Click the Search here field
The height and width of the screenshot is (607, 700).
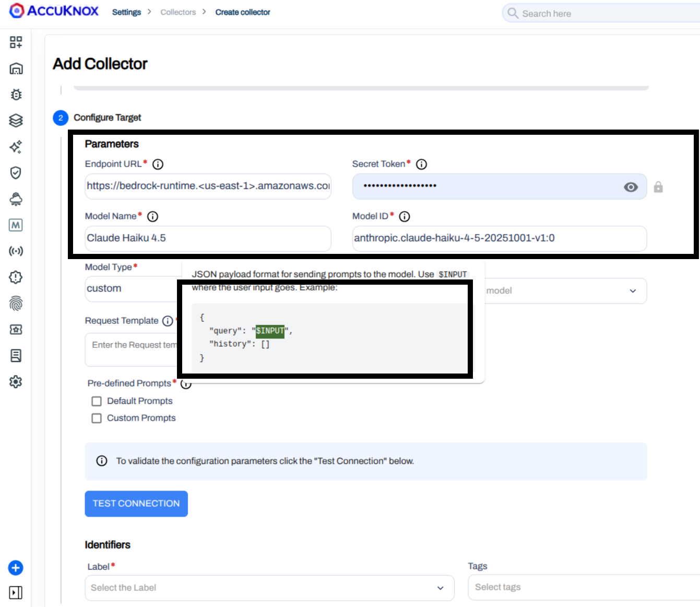pos(601,13)
